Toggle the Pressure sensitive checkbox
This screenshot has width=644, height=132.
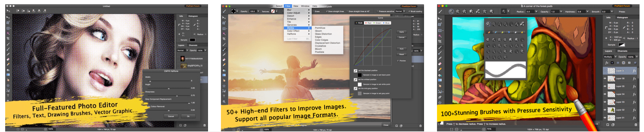click(x=377, y=11)
